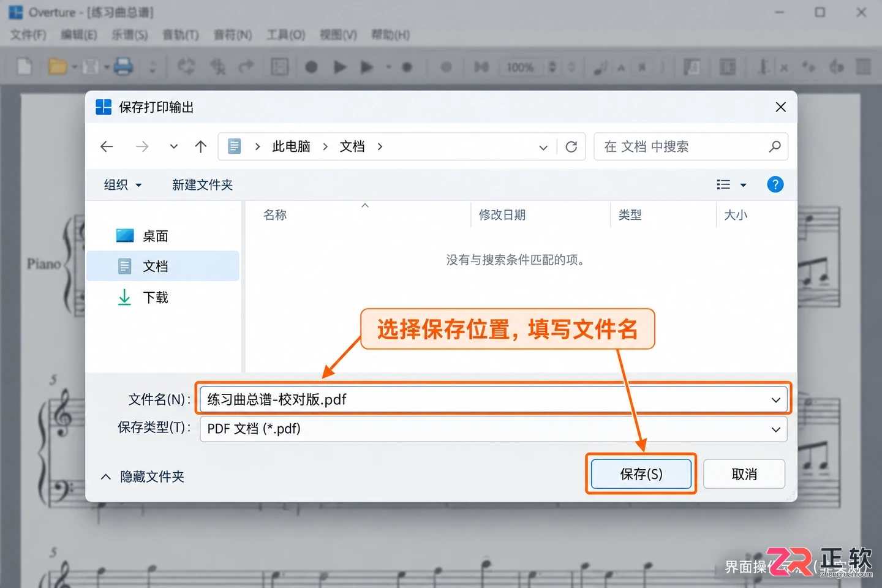Open the 帮助(H) menu in Overture
This screenshot has width=882, height=588.
point(390,35)
